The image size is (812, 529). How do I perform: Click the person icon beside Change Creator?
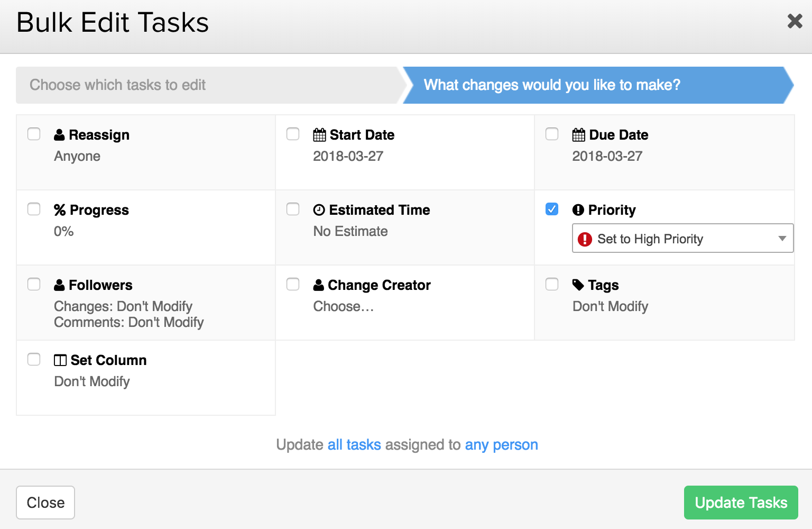(x=318, y=285)
